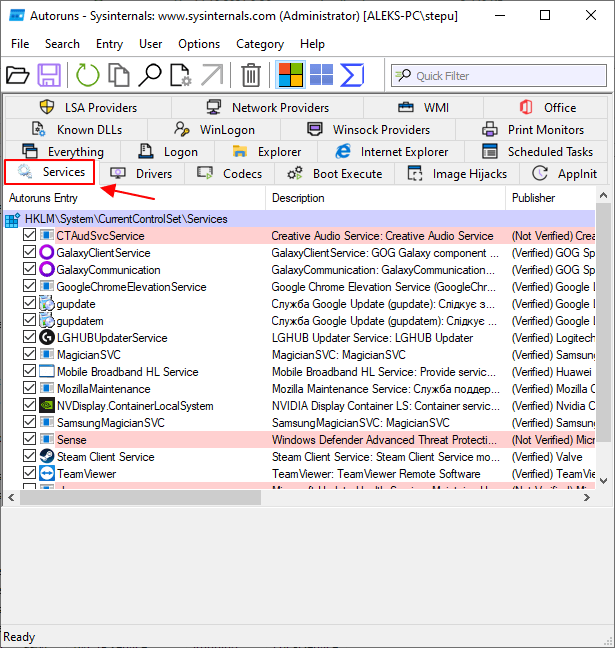Image resolution: width=615 pixels, height=648 pixels.
Task: Select the Services tab
Action: 50,172
